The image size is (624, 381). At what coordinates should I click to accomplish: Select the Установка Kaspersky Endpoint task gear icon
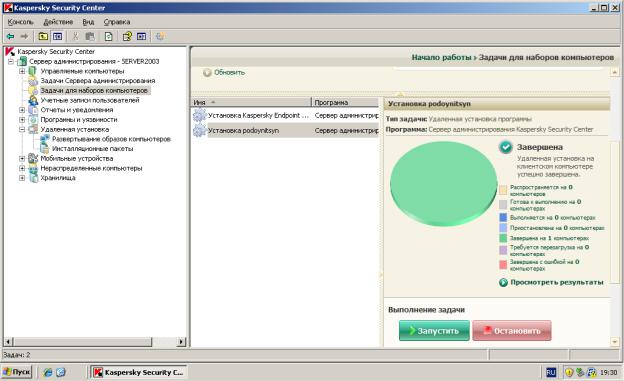coord(199,115)
